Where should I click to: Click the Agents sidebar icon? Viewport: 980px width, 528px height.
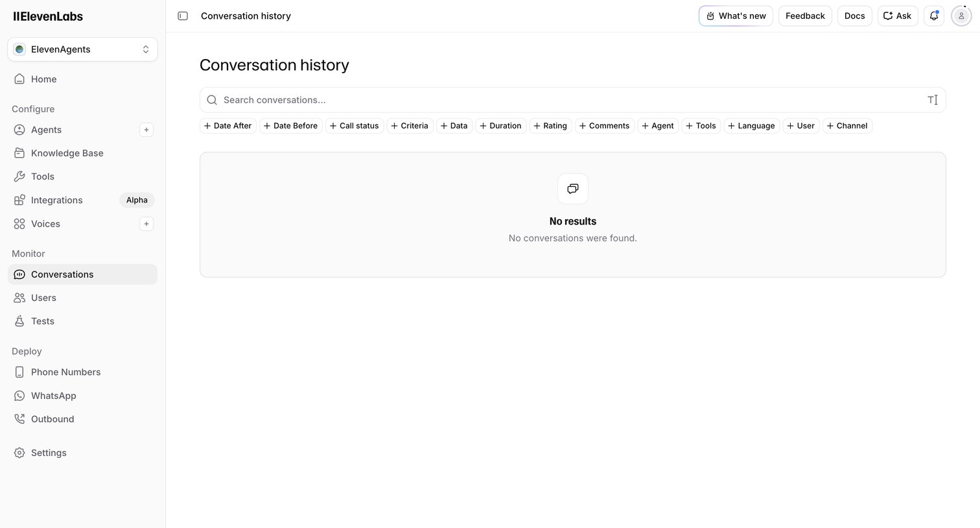pyautogui.click(x=19, y=130)
